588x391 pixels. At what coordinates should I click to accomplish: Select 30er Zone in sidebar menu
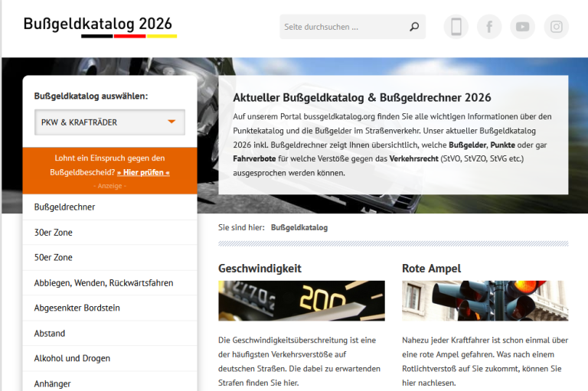click(x=54, y=232)
